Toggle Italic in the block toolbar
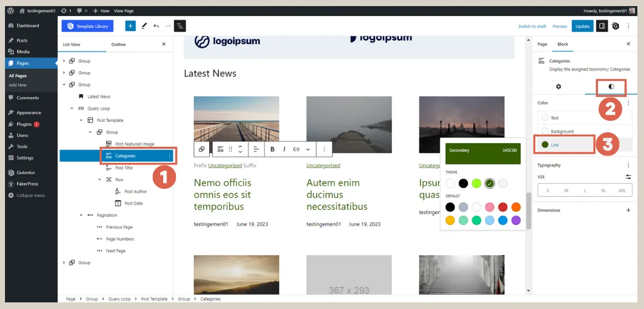Image resolution: width=644 pixels, height=309 pixels. pos(284,149)
